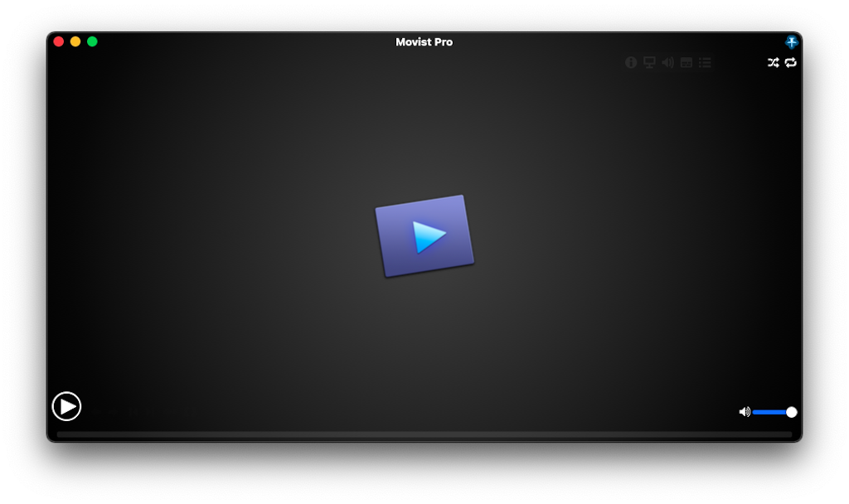Click the middle of the seek bar
Screen dimensions: 849x504
pyautogui.click(x=424, y=433)
